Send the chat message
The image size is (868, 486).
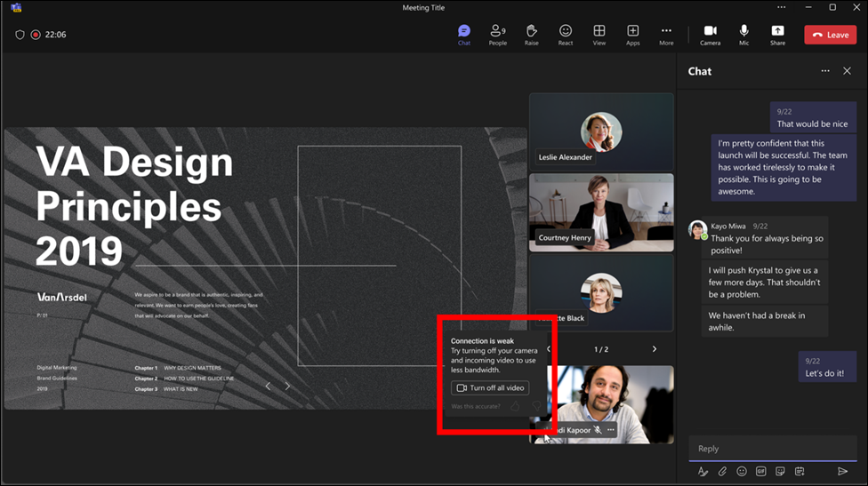tap(842, 471)
